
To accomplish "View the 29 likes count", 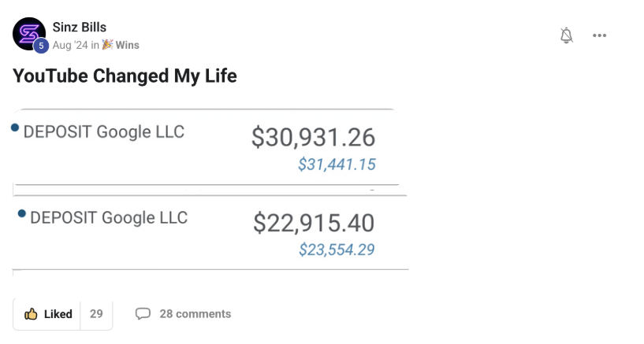I will [x=96, y=314].
